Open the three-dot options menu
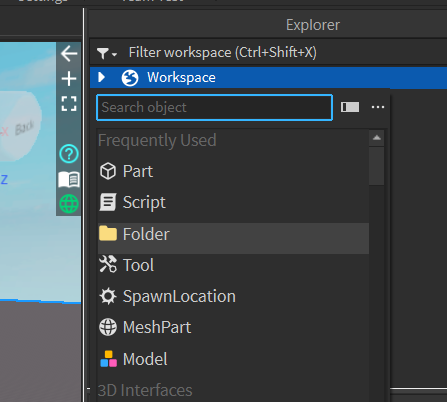Viewport: 447px width, 402px height. (378, 107)
